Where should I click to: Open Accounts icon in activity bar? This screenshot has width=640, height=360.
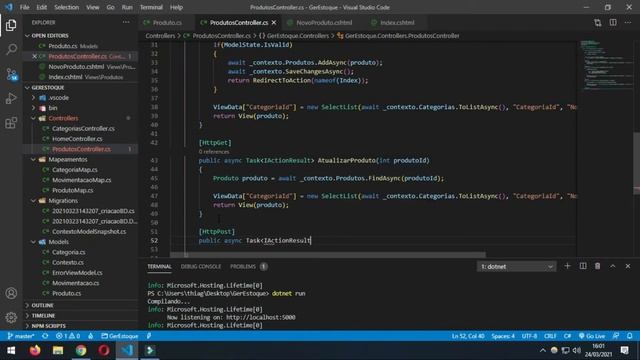coord(11,293)
